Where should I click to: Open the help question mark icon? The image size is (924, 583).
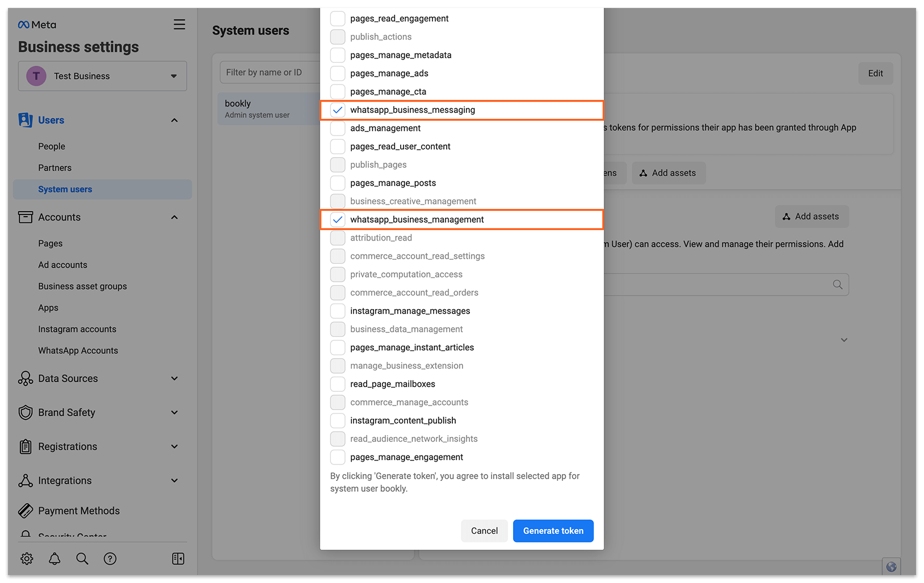(110, 559)
